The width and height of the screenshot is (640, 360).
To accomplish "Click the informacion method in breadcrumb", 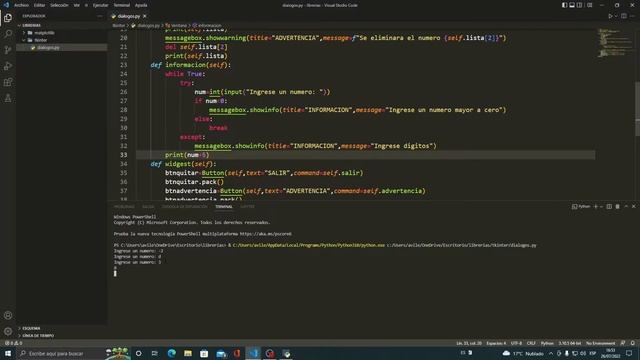I will (207, 25).
